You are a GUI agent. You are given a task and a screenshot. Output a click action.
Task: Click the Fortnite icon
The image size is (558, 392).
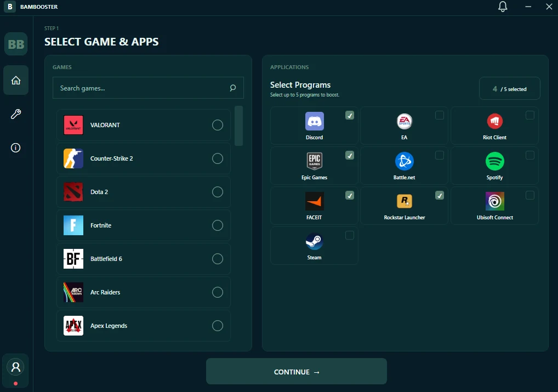pyautogui.click(x=73, y=225)
